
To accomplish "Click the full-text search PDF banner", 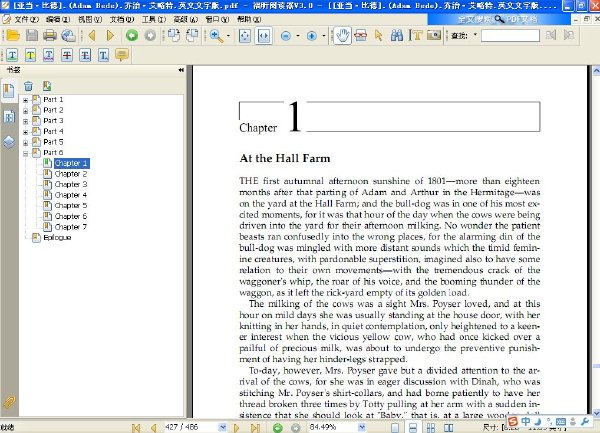I will point(498,19).
